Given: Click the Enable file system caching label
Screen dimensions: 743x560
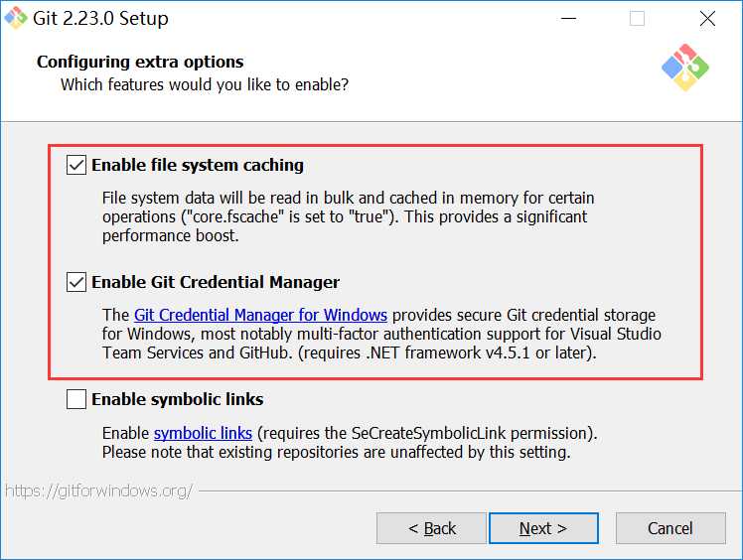Looking at the screenshot, I should pyautogui.click(x=198, y=165).
